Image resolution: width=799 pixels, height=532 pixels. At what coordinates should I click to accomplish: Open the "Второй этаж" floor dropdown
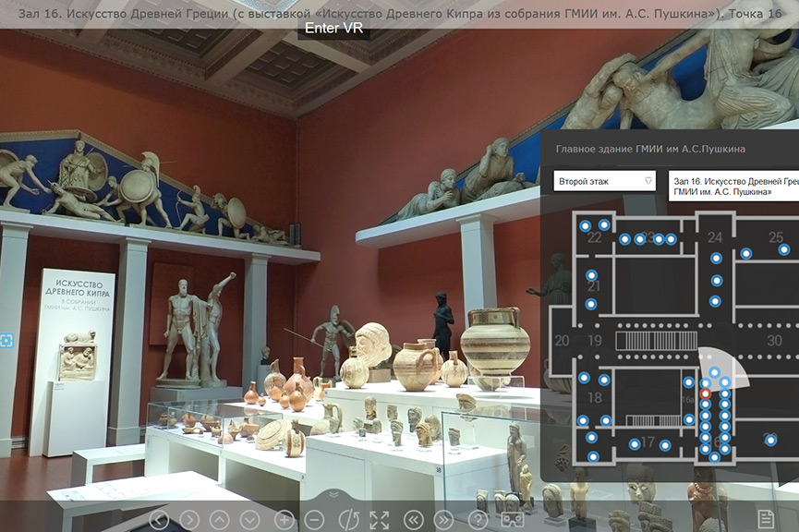pyautogui.click(x=605, y=181)
